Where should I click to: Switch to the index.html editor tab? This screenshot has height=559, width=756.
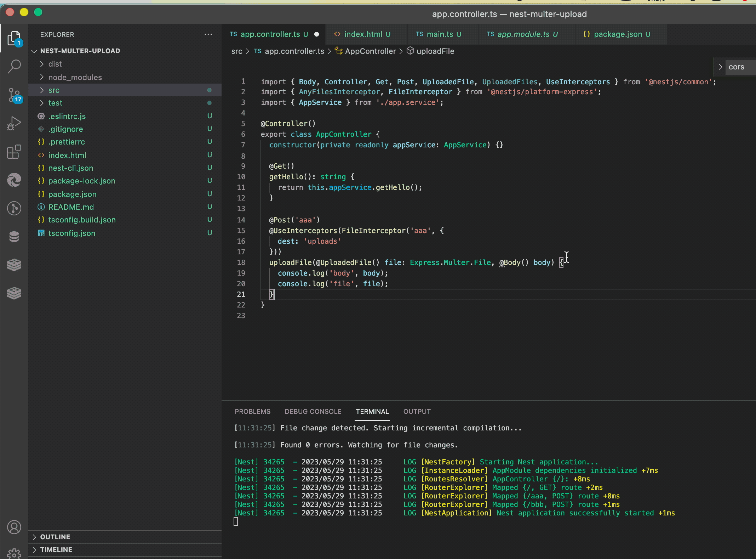[x=363, y=34]
